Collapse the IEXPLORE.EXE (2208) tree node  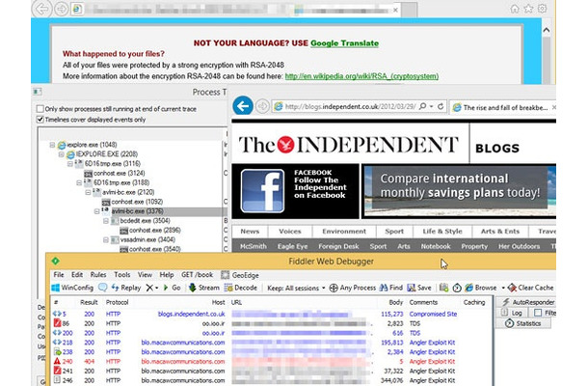coord(62,154)
